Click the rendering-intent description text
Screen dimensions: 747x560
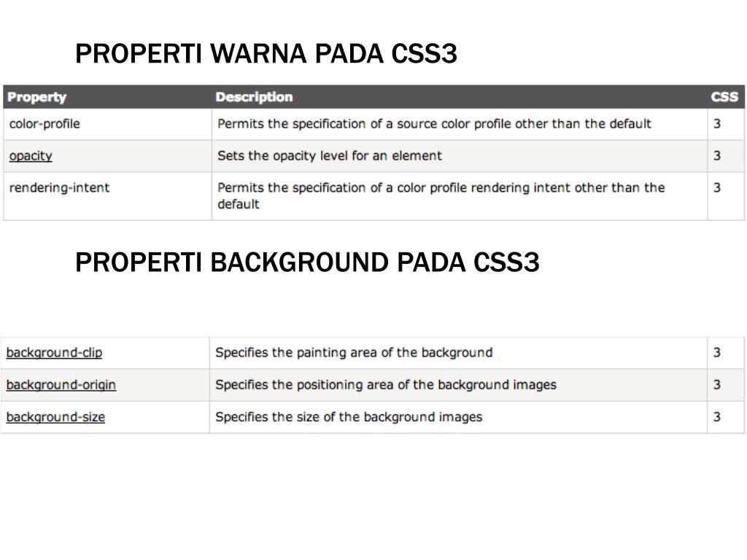click(441, 195)
